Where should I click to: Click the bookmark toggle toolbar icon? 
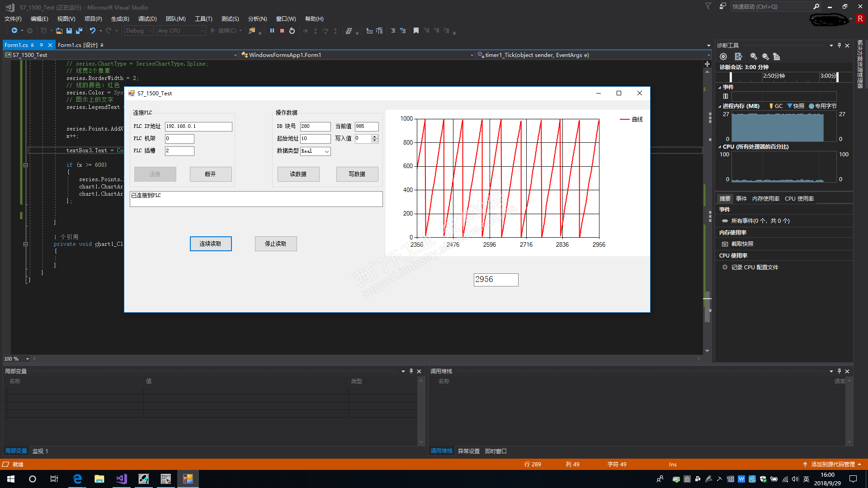[416, 31]
